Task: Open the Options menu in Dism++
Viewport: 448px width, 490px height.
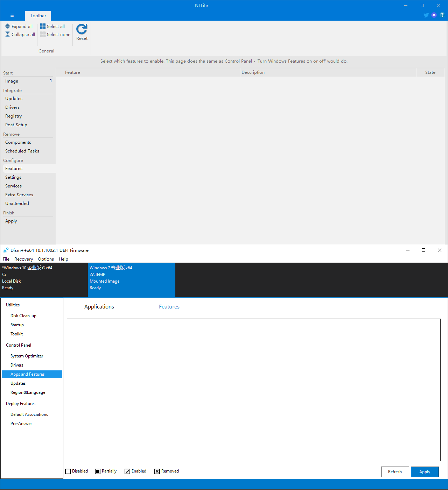Action: point(46,259)
